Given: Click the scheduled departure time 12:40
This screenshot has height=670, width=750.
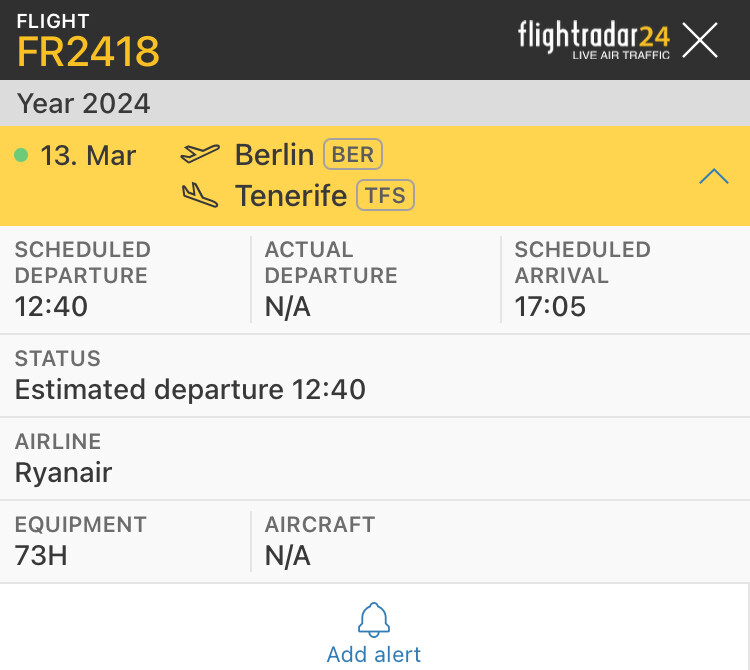Looking at the screenshot, I should 51,306.
